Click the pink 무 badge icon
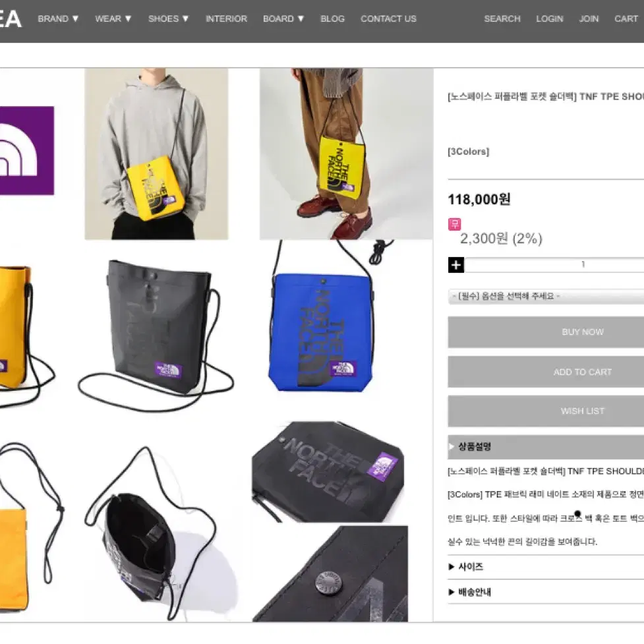This screenshot has width=644, height=644. tap(454, 224)
